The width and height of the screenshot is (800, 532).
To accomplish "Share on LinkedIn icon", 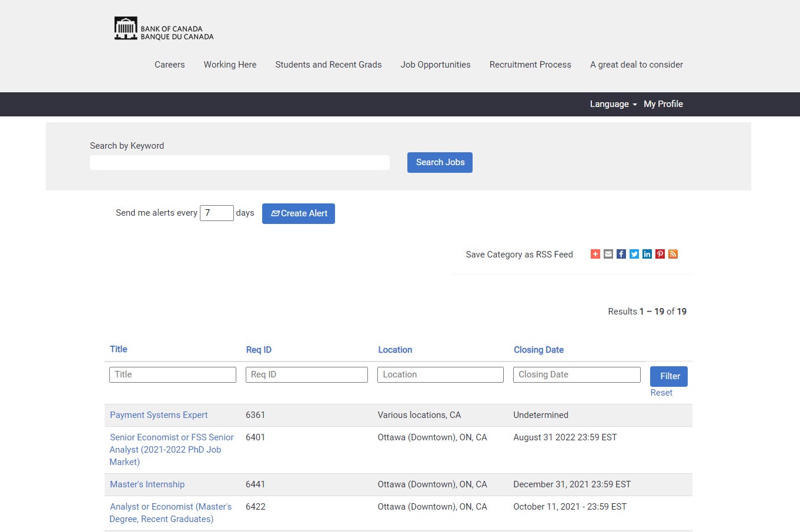I will tap(647, 254).
